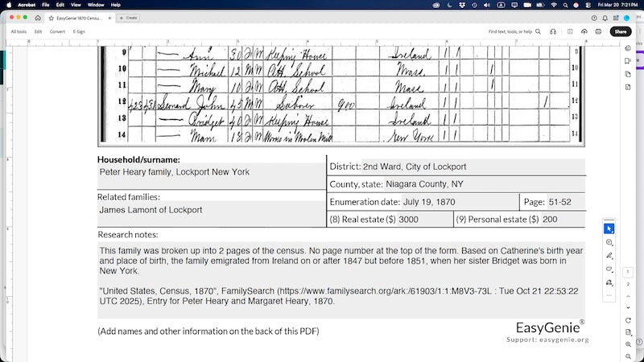Open the apps grid icon near profile
This screenshot has height=362, width=644.
pyautogui.click(x=616, y=18)
